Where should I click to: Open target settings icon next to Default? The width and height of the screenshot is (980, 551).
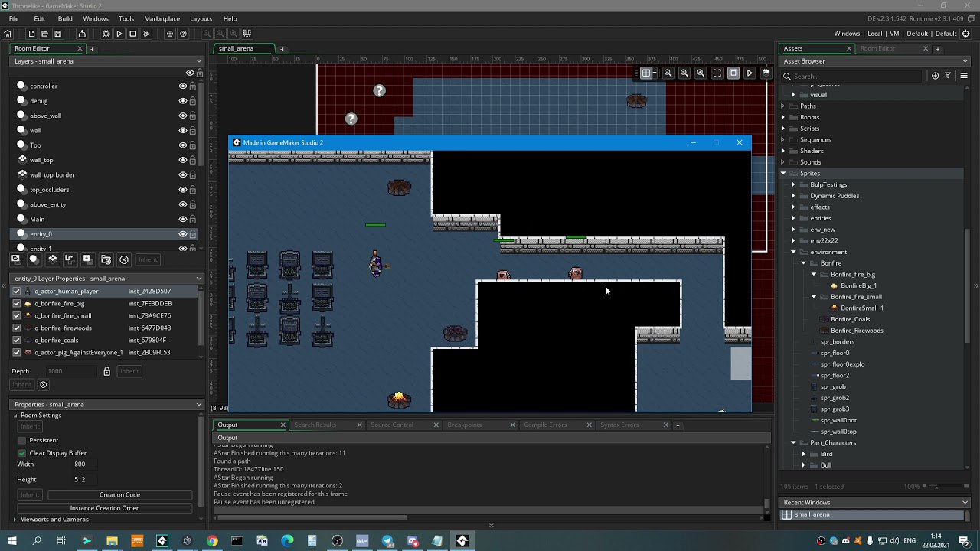pos(965,34)
